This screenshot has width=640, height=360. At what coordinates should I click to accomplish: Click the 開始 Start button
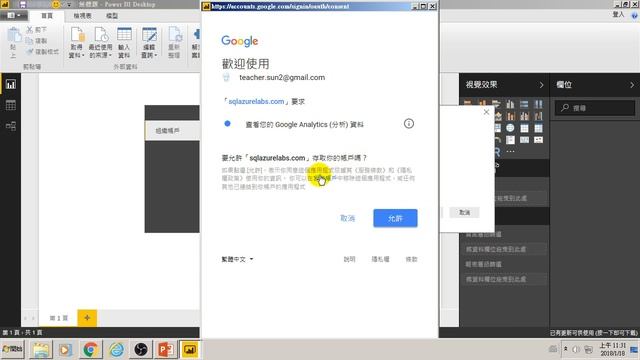tap(13, 349)
